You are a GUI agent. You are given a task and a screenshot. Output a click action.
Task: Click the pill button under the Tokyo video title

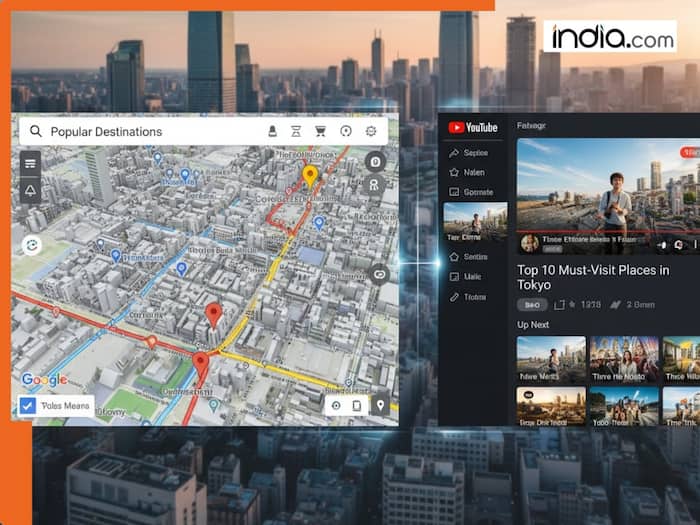[532, 304]
